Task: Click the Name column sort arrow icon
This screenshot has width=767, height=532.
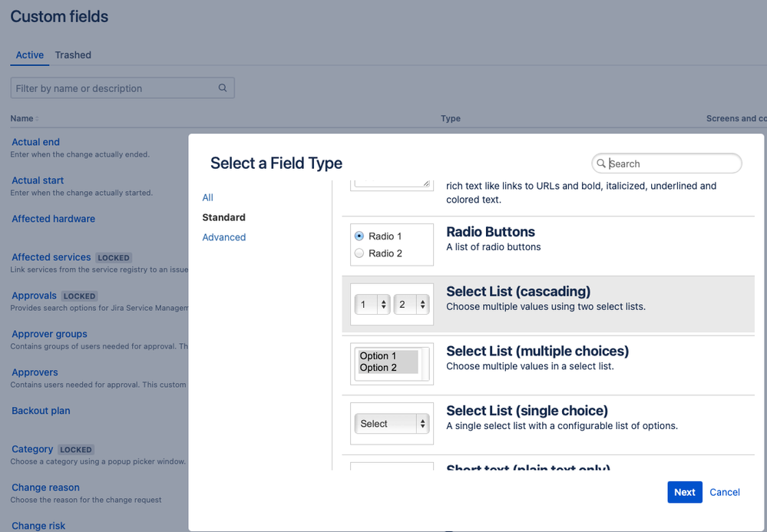Action: click(x=37, y=119)
